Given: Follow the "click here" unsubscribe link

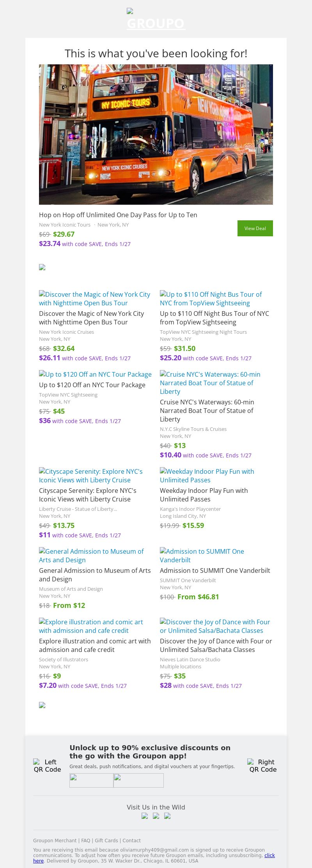Looking at the screenshot, I should (x=269, y=855).
